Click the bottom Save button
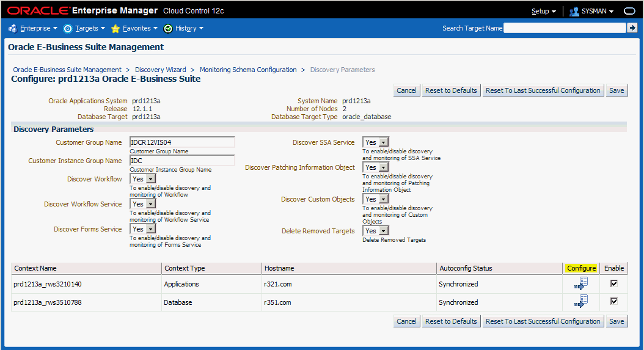This screenshot has width=644, height=350. [x=617, y=321]
